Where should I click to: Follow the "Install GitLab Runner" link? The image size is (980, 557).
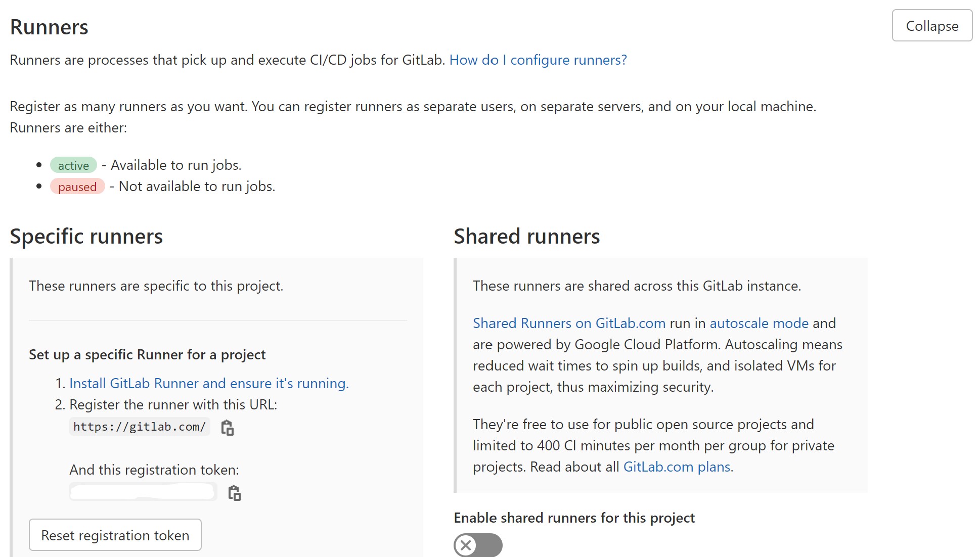tap(209, 384)
